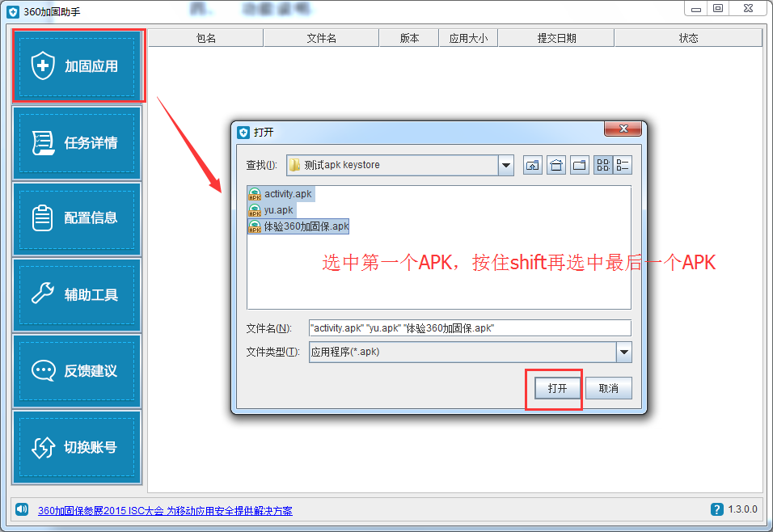
Task: Open the 反馈建议 sidebar section
Action: click(x=78, y=371)
